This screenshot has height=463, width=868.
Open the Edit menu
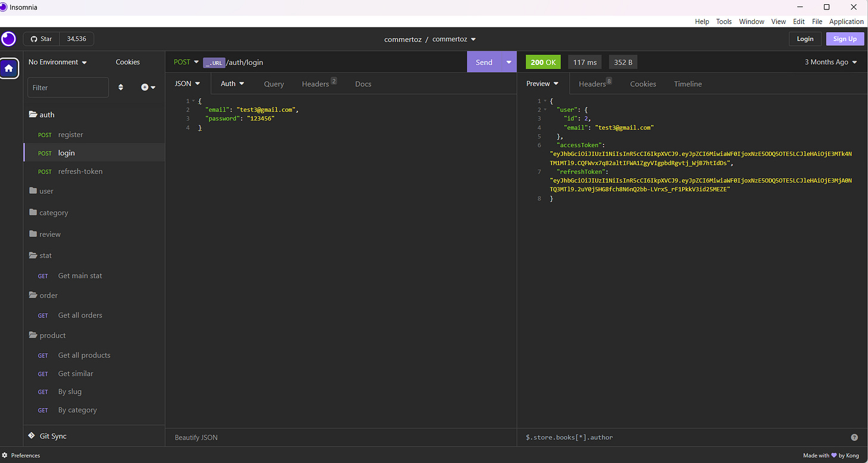799,21
